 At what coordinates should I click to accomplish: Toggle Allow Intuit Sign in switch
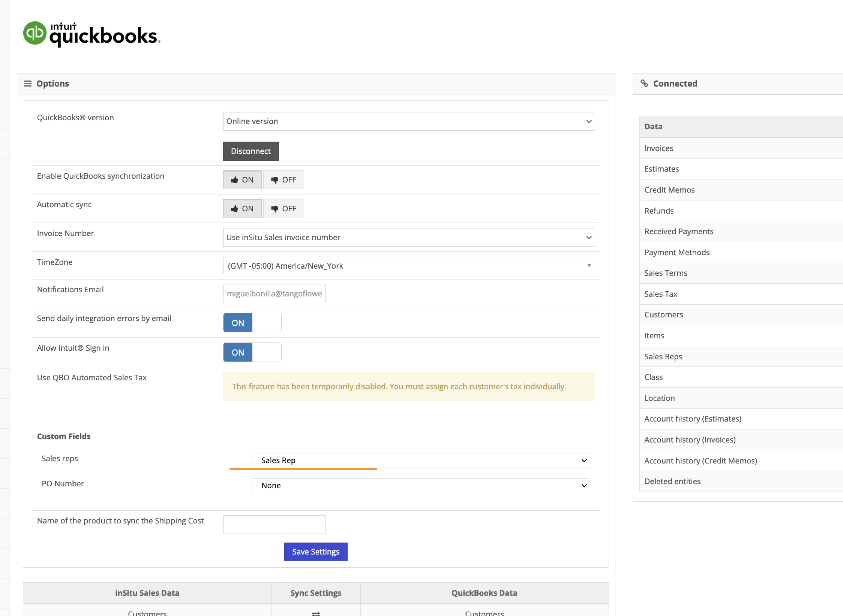pos(252,352)
